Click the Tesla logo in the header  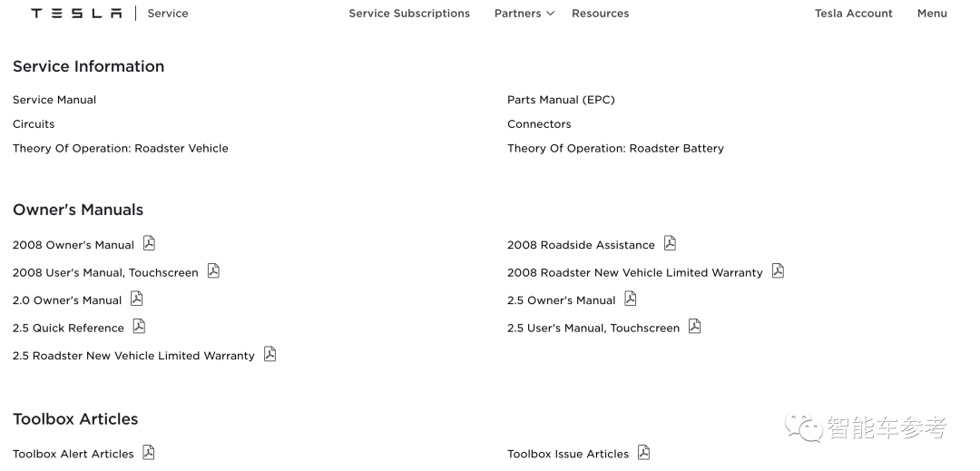[76, 14]
